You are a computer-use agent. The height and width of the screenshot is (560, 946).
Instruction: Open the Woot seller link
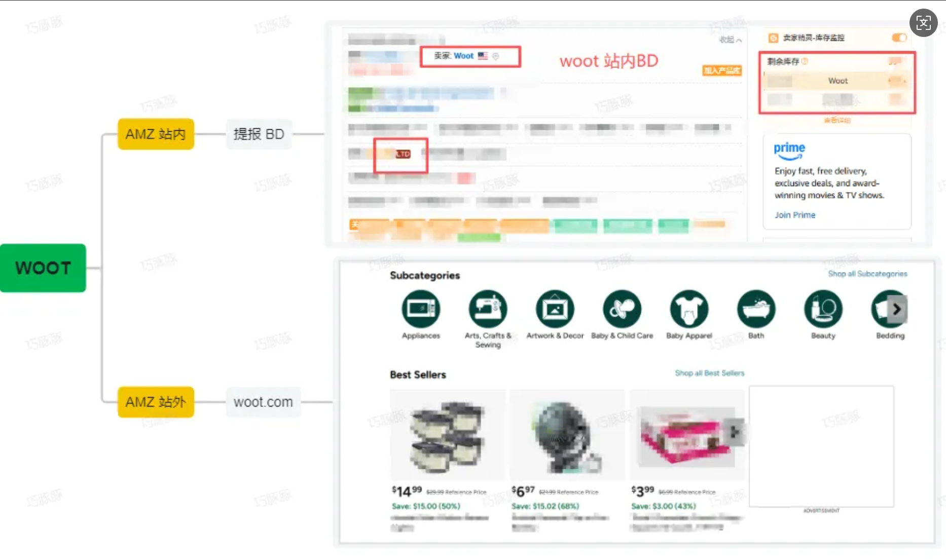tap(463, 56)
